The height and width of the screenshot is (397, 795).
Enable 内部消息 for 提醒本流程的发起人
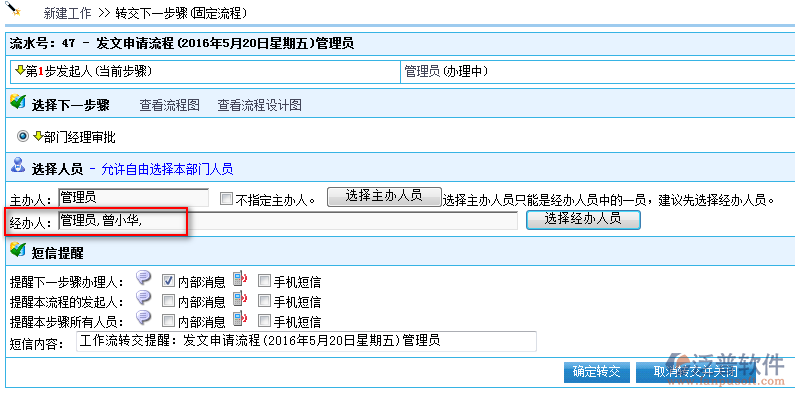pos(168,301)
